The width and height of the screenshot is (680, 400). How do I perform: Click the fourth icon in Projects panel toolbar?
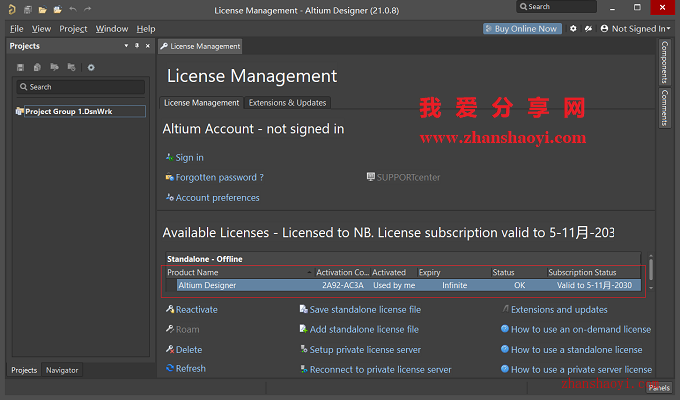pyautogui.click(x=72, y=67)
